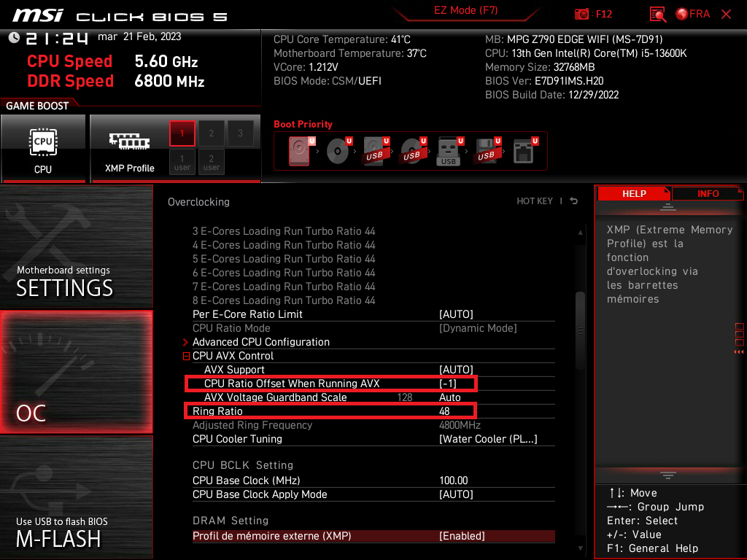Viewport: 747px width, 560px height.
Task: Click the help panel top collapse handle
Action: pos(668,206)
